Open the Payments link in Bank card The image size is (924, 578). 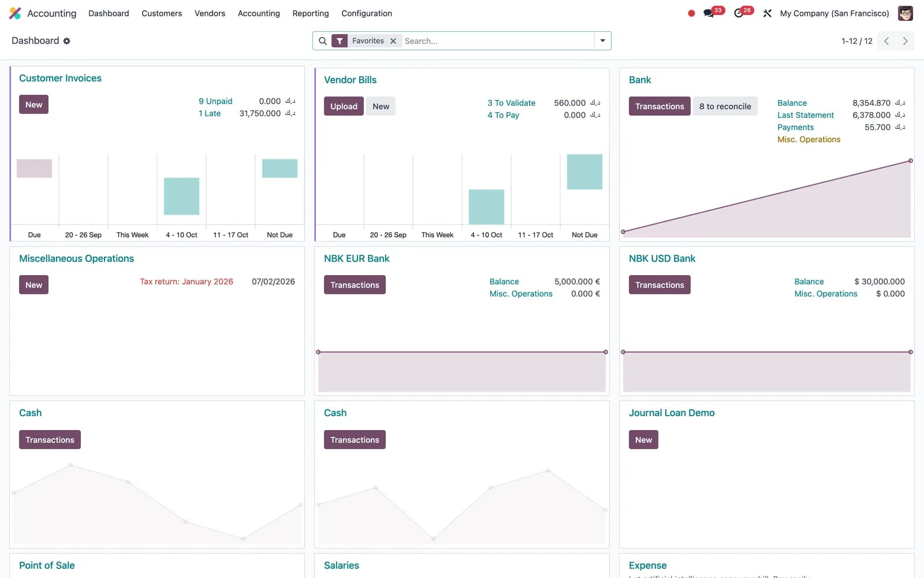click(795, 127)
